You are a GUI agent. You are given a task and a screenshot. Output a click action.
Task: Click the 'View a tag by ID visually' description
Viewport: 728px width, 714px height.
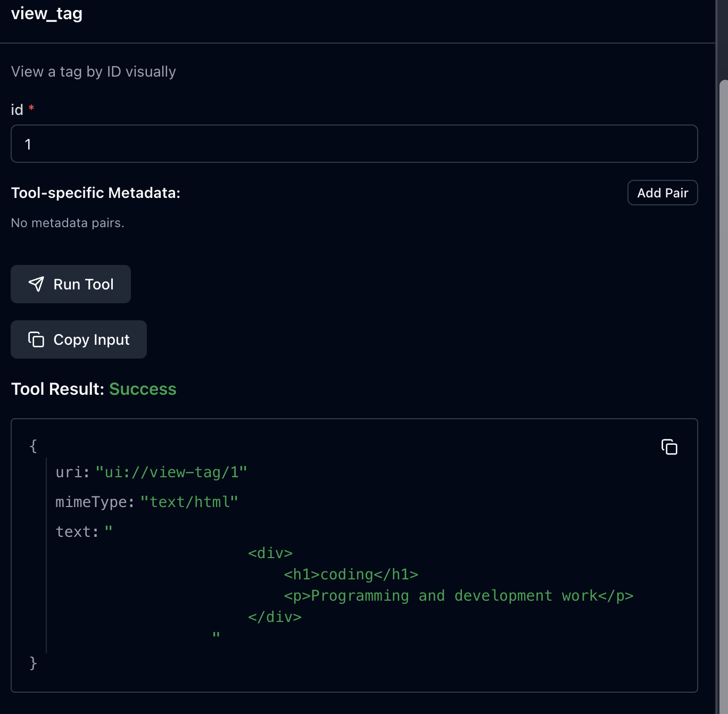tap(94, 72)
